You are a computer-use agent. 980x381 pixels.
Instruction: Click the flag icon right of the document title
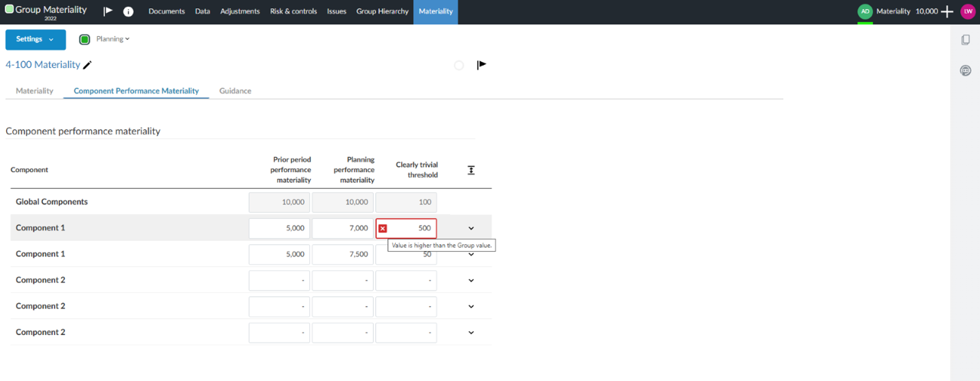click(x=482, y=65)
